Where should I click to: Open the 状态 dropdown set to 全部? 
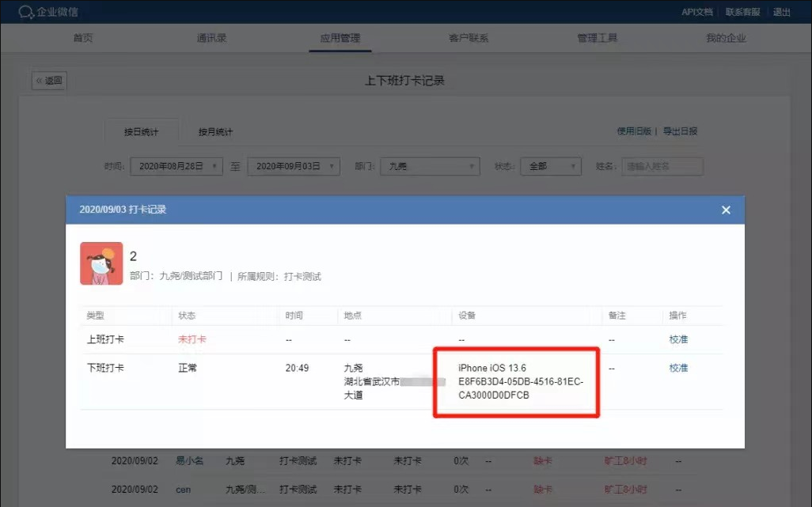552,167
